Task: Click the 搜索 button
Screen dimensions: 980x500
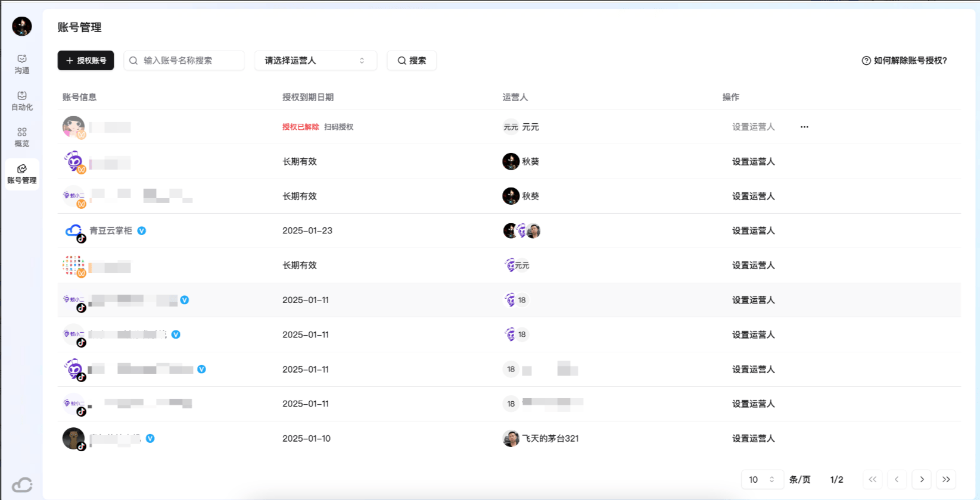Action: [x=412, y=61]
